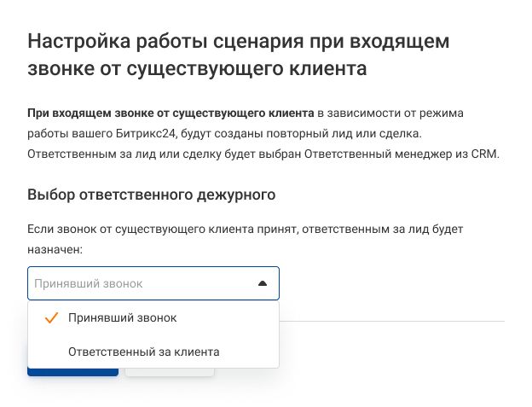This screenshot has width=532, height=407.
Task: Click the orange checkmark beside Принявший звонок
Action: 49,317
